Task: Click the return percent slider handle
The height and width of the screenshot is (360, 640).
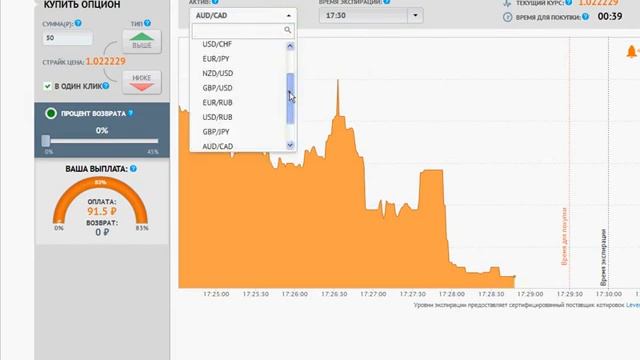Action: (46, 141)
